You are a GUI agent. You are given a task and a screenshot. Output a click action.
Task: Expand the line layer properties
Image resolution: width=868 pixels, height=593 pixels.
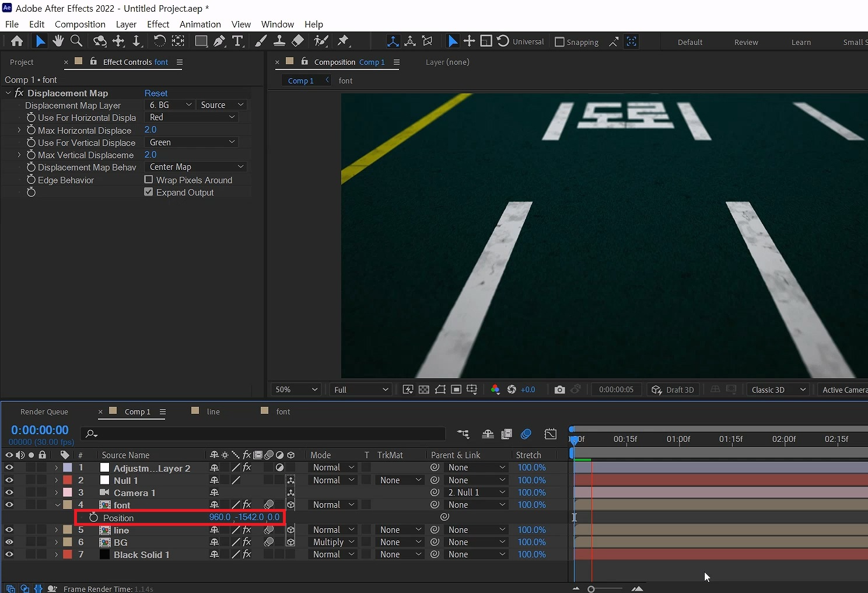tap(57, 530)
